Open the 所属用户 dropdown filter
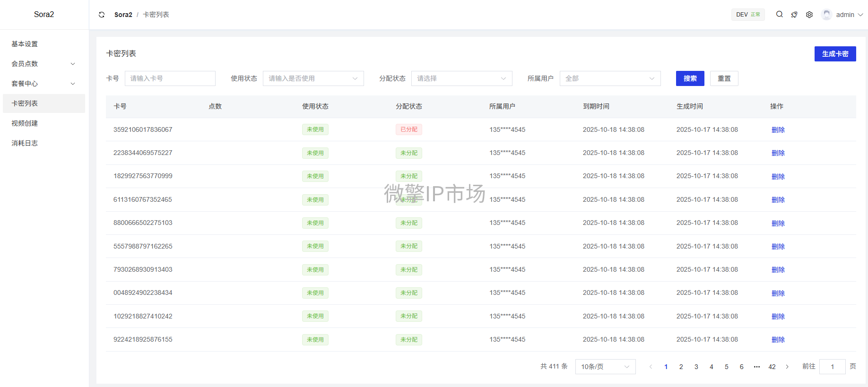Viewport: 868px width, 387px height. (610, 78)
